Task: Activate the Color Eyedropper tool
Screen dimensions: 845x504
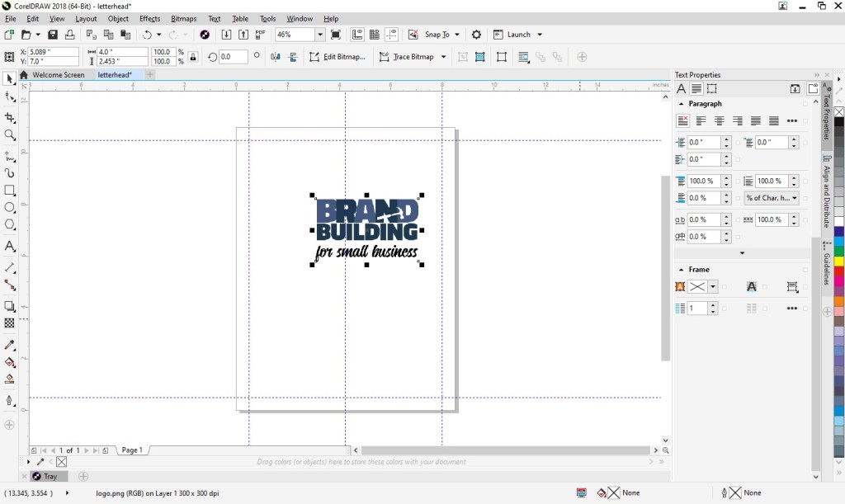Action: coord(10,345)
